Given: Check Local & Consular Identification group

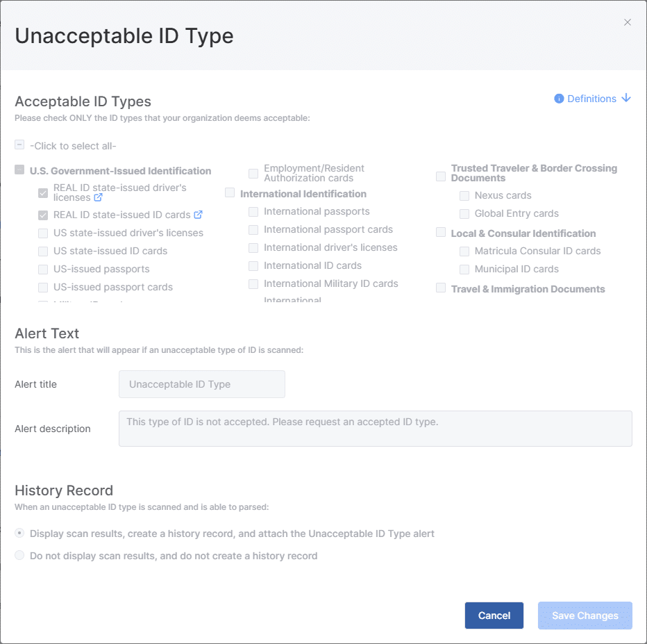Looking at the screenshot, I should click(x=441, y=233).
